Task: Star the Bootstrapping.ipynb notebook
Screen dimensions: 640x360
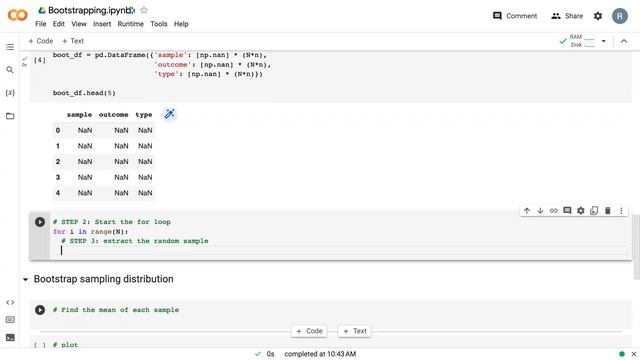Action: tap(144, 10)
